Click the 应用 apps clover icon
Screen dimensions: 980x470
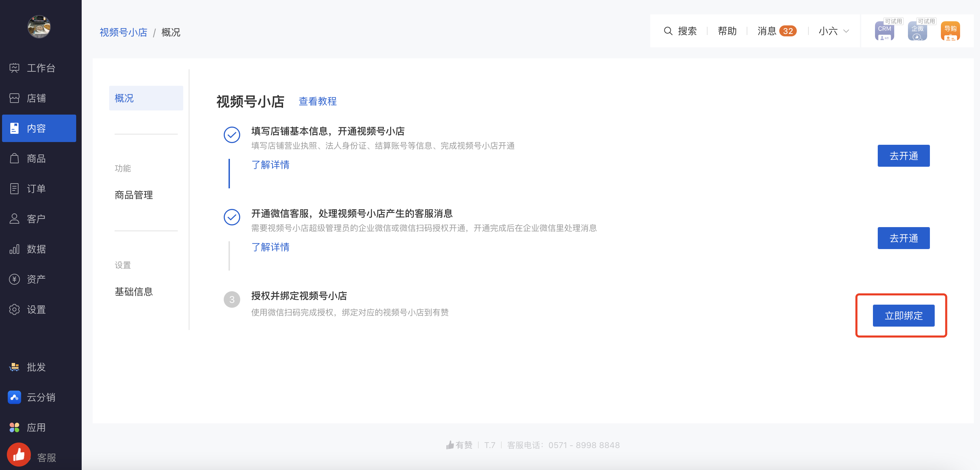click(14, 427)
